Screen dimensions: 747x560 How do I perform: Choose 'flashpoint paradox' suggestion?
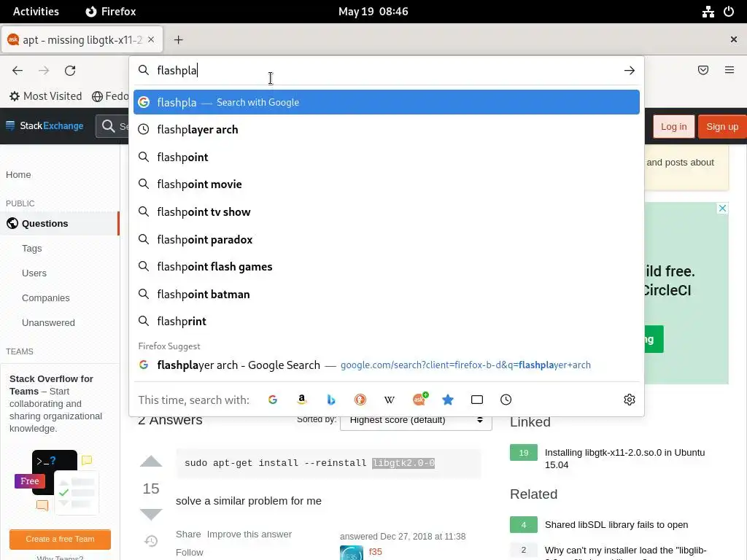(387, 239)
